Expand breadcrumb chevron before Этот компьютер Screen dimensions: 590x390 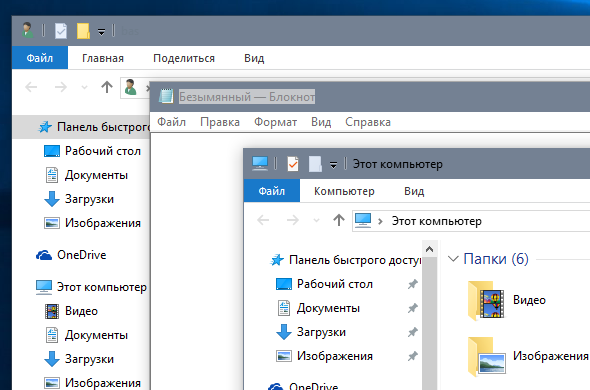pyautogui.click(x=380, y=221)
